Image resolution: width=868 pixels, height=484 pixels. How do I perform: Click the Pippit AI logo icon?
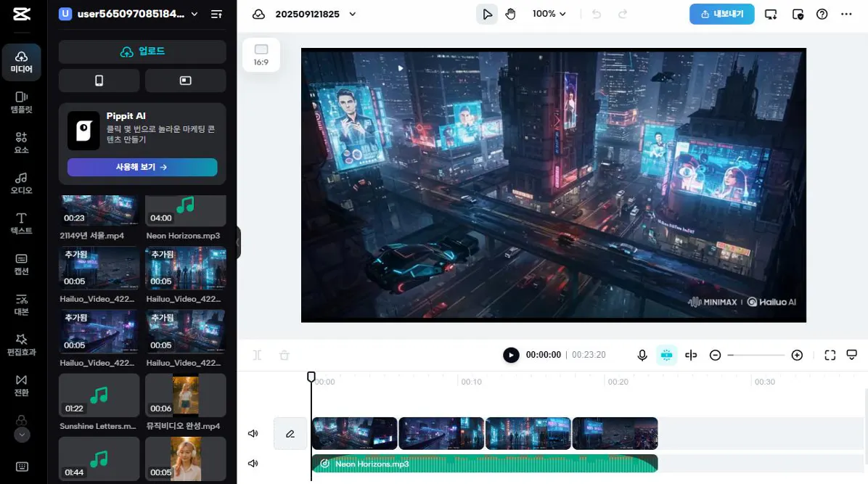point(83,131)
